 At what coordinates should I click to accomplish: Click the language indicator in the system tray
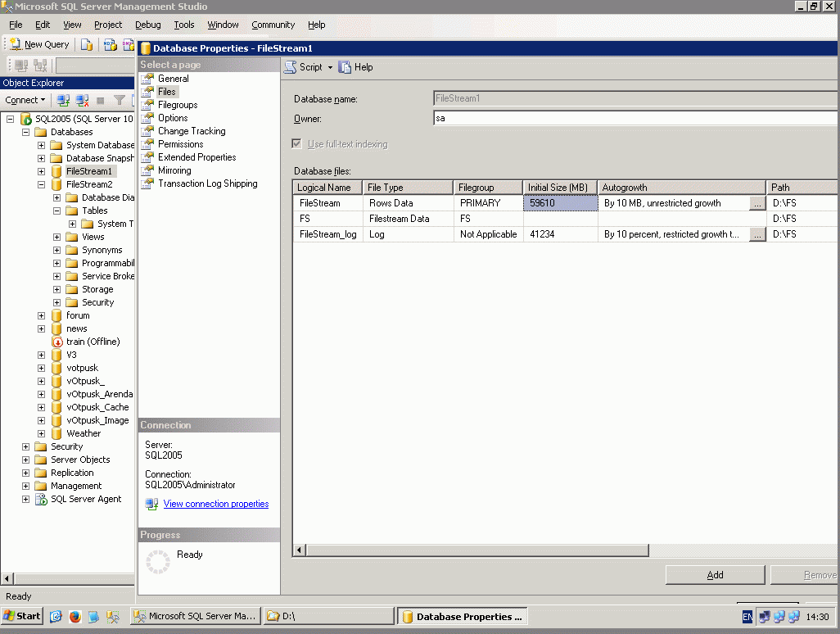click(747, 617)
